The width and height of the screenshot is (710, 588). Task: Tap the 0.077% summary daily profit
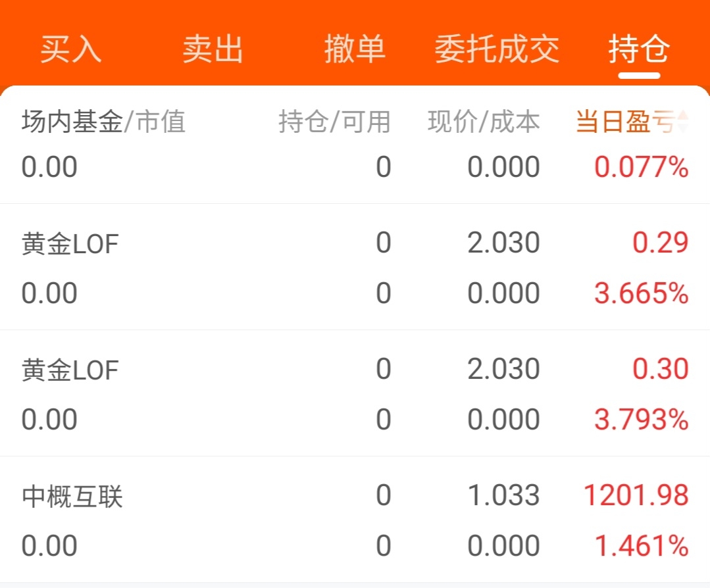click(642, 167)
